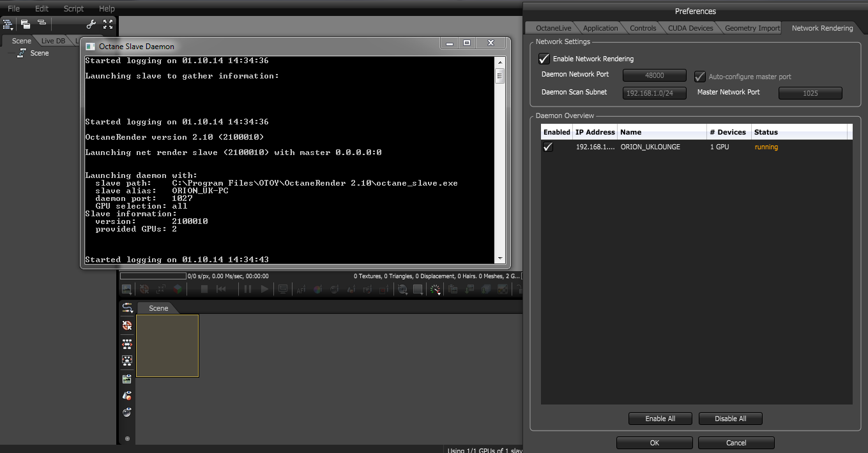Open the Geometry Import preferences tab
Viewport: 868px width, 453px height.
pyautogui.click(x=752, y=28)
